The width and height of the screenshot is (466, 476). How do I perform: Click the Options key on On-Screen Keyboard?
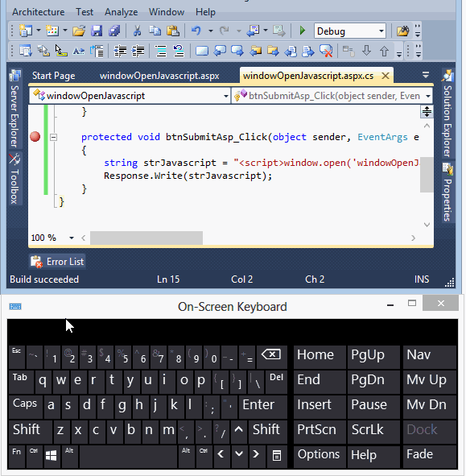(x=320, y=457)
